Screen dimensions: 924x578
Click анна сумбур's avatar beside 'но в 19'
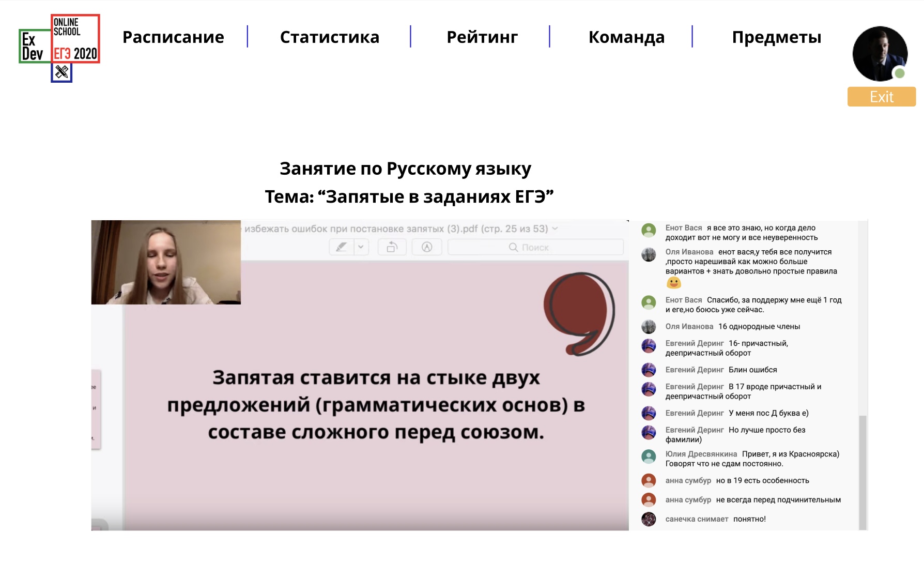[x=649, y=481]
